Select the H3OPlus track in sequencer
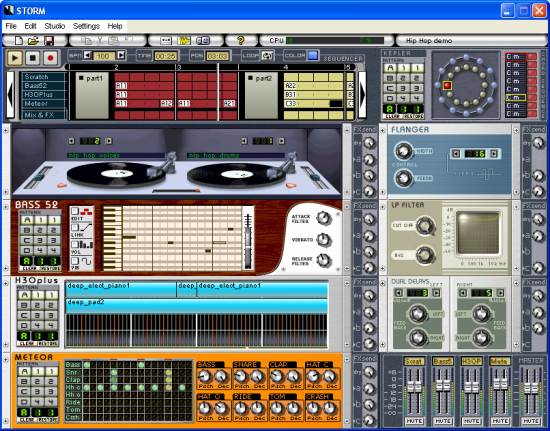 (x=43, y=95)
